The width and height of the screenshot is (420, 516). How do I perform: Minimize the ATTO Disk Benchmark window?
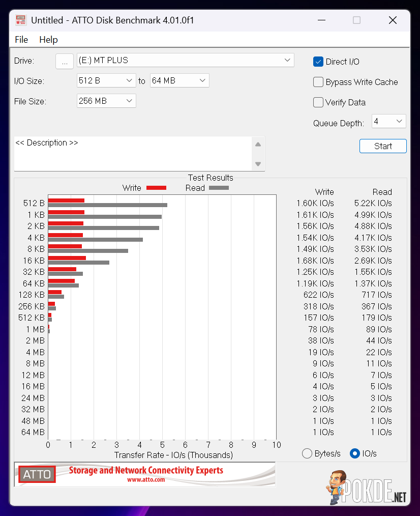click(x=321, y=20)
